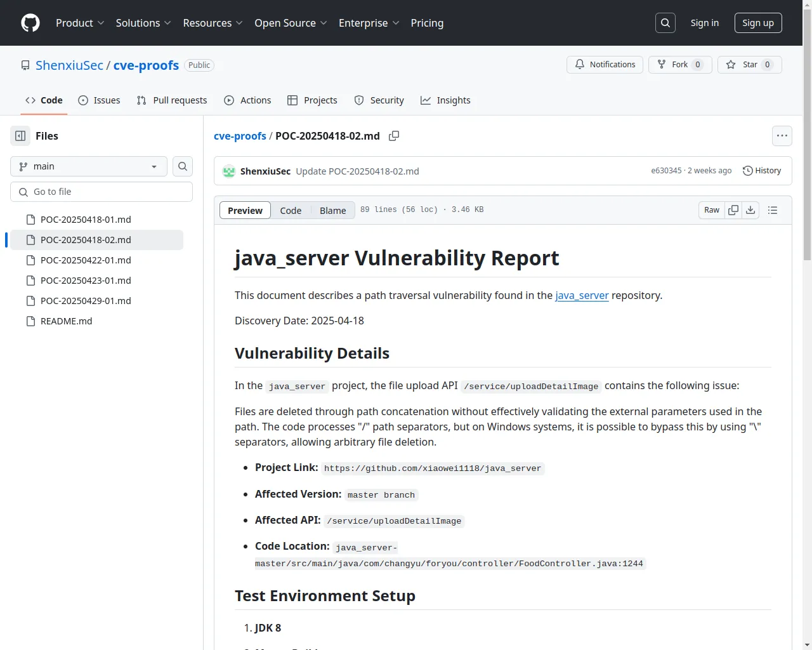Switch file view to Blame
The height and width of the screenshot is (650, 812).
coord(332,210)
